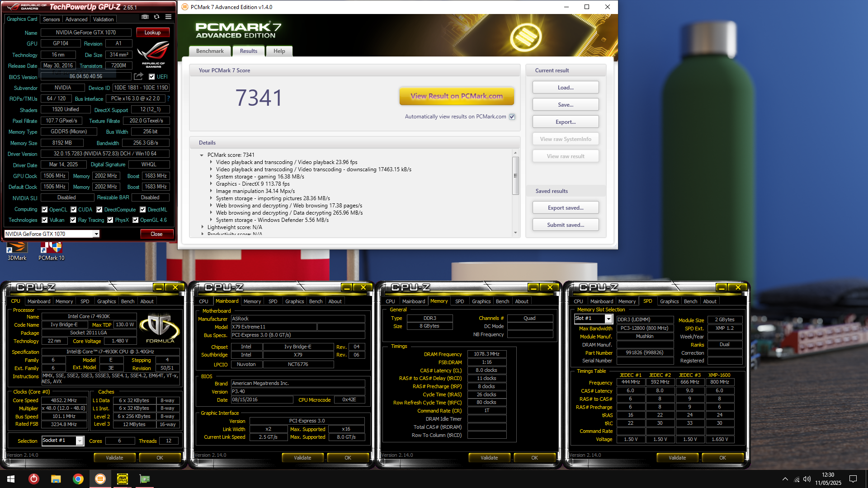Select the ASRock CPU-Z taskbar icon
Image resolution: width=868 pixels, height=488 pixels.
(x=122, y=479)
